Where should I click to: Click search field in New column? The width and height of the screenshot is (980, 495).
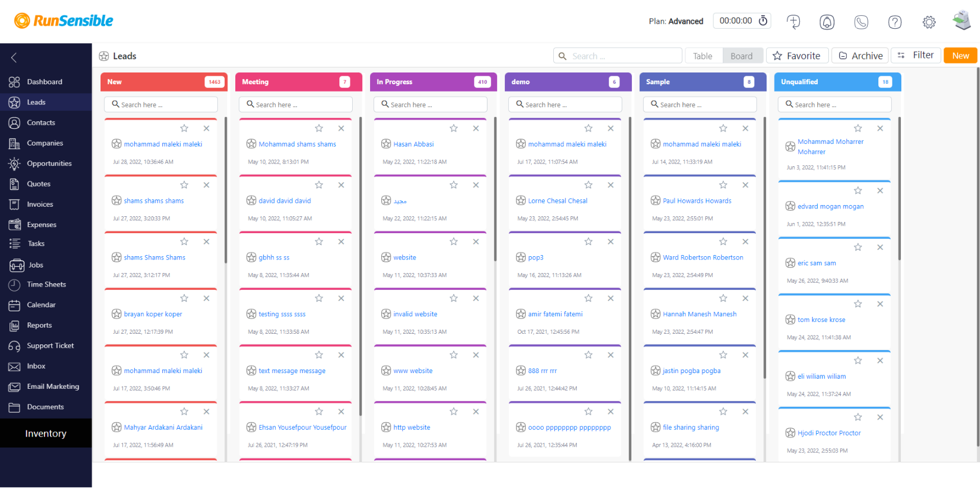click(x=161, y=105)
